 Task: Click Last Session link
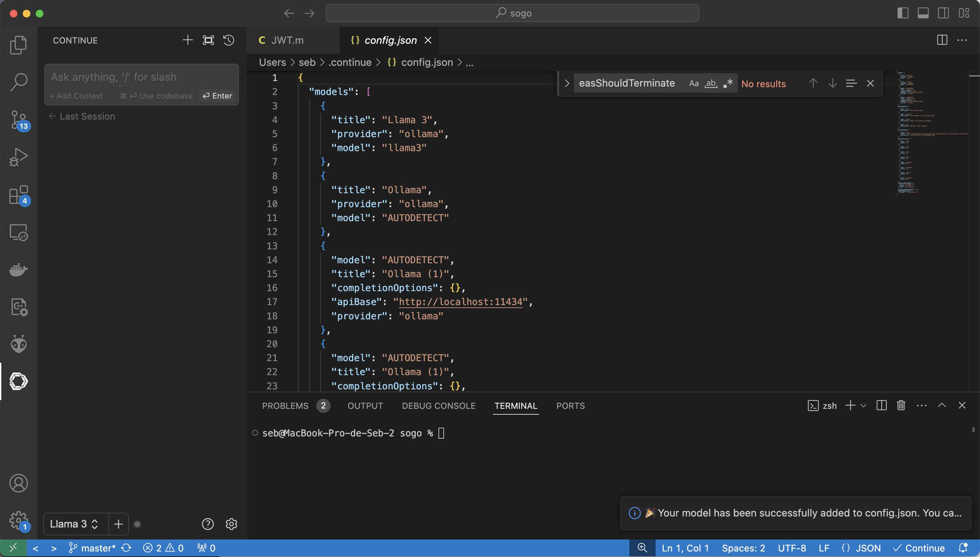tap(82, 116)
